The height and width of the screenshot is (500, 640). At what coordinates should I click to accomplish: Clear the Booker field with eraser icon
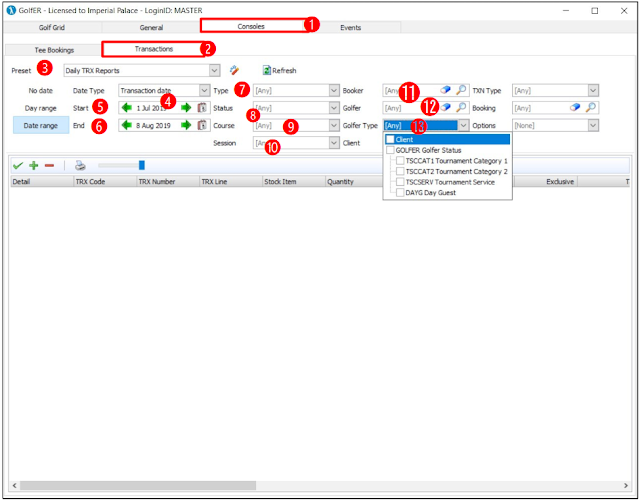pyautogui.click(x=446, y=90)
